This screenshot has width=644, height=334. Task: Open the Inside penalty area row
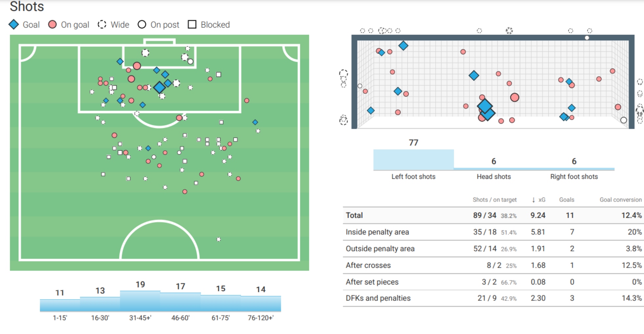click(x=377, y=232)
